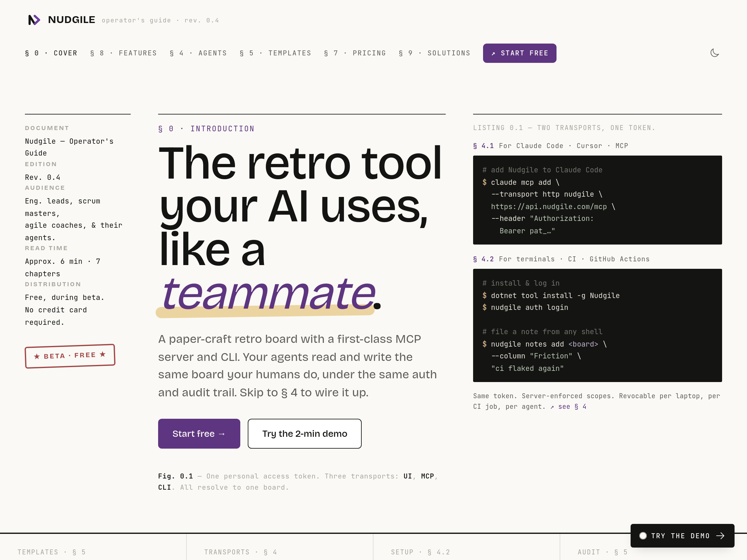Image resolution: width=747 pixels, height=560 pixels.
Task: Click the '§ 4.1' listing label
Action: click(x=483, y=146)
